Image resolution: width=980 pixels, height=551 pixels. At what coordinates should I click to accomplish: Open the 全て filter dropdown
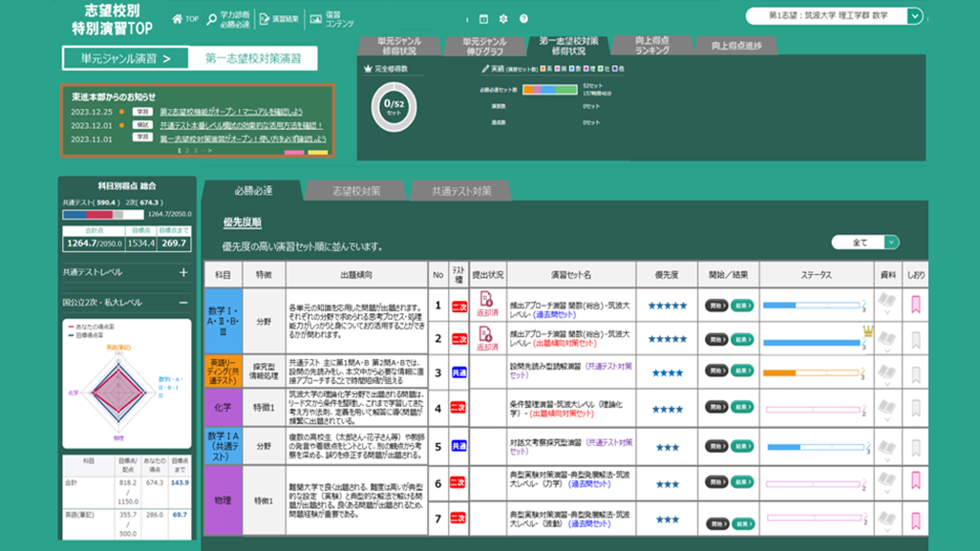pos(865,243)
